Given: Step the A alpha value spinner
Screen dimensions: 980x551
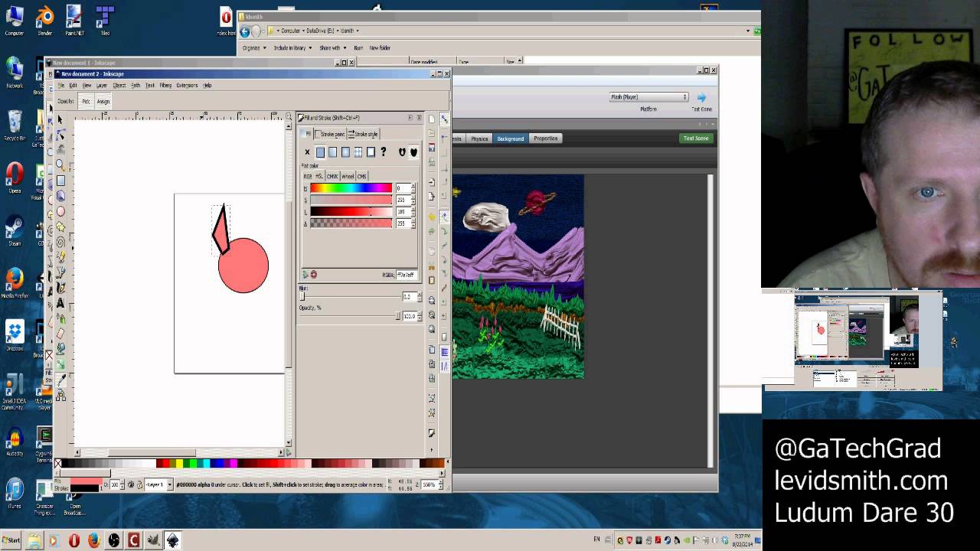Looking at the screenshot, I should click(x=413, y=223).
